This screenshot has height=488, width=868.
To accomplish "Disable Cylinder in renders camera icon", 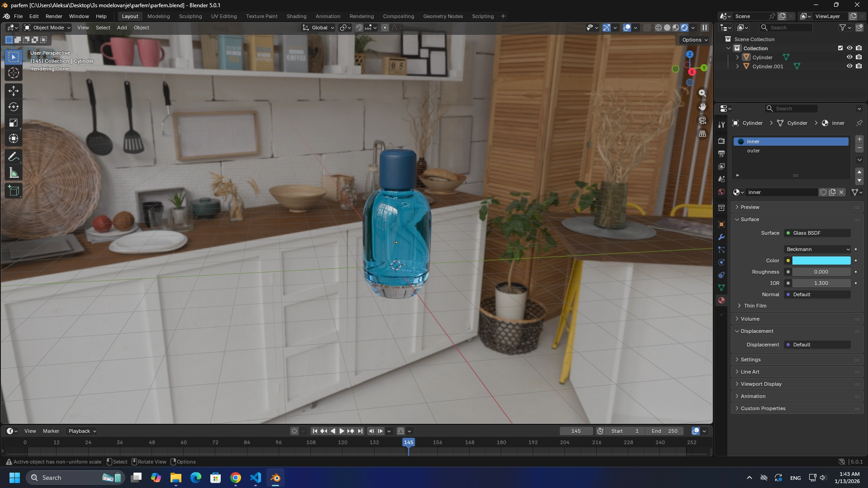I will coord(859,57).
